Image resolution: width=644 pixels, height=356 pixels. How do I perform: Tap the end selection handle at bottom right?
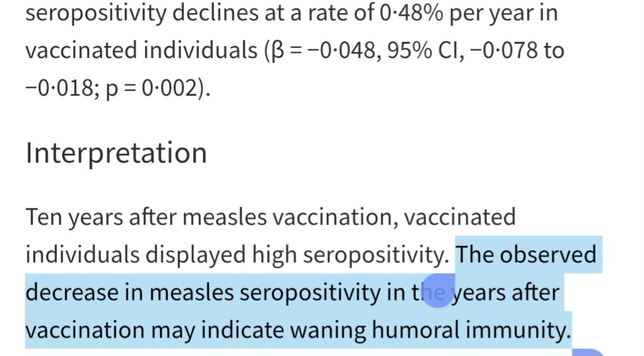(588, 352)
